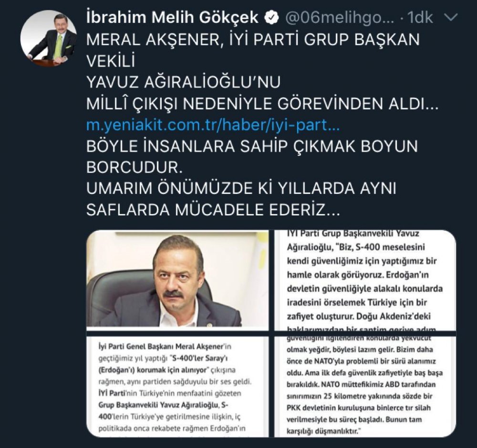Open the S-400 meselesini quote image
This screenshot has width=477, height=448.
pos(365,280)
